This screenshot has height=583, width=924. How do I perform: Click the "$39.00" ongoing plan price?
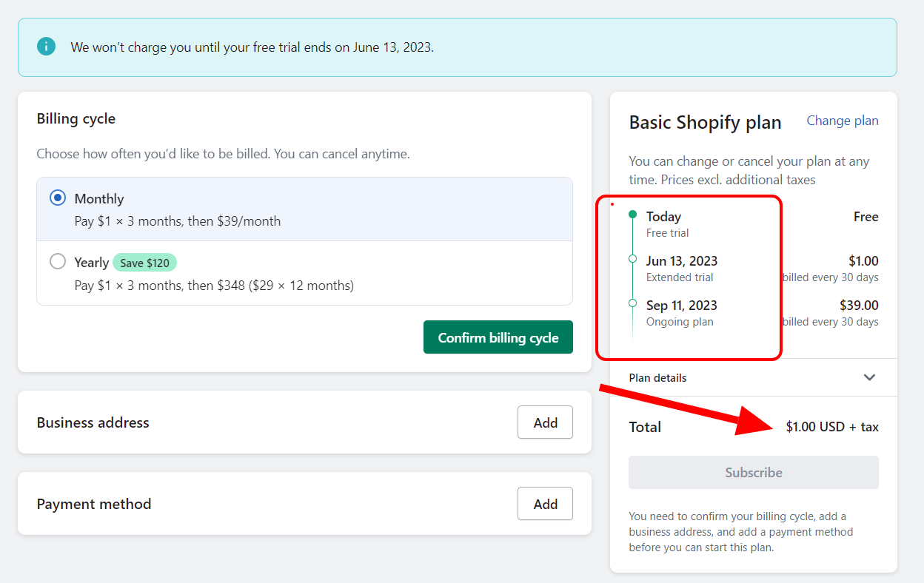(x=860, y=305)
